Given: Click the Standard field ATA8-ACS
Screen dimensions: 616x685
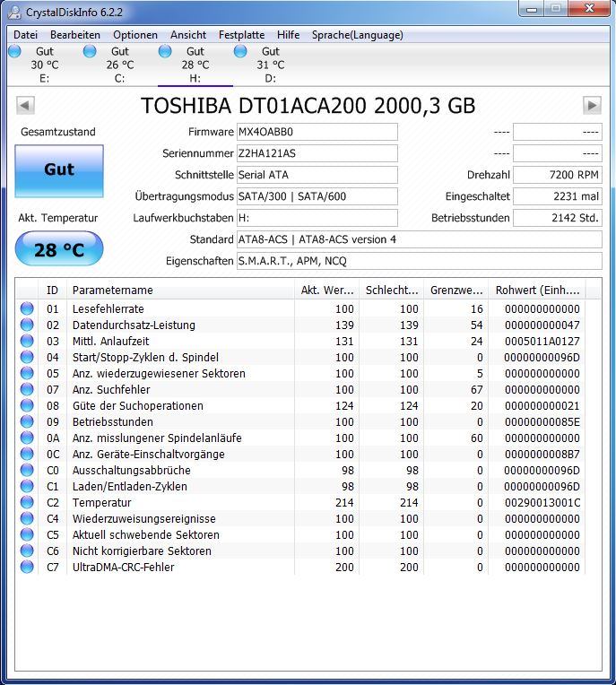Looking at the screenshot, I should pos(420,239).
